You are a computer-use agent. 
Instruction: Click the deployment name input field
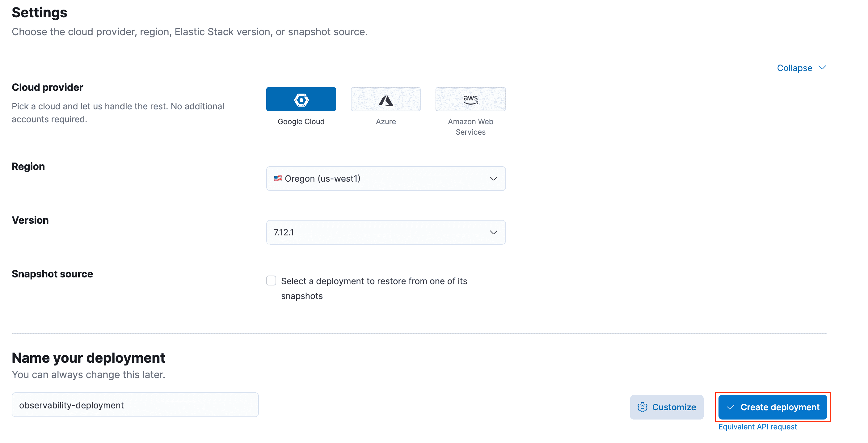(x=135, y=405)
